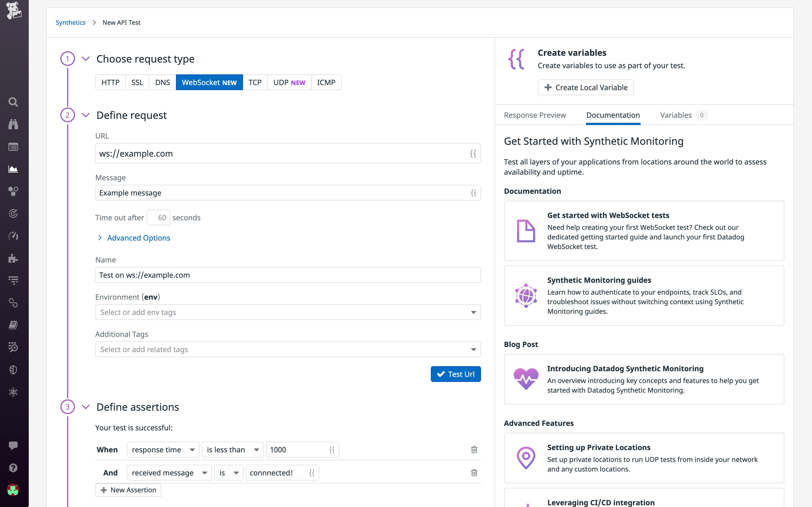Image resolution: width=812 pixels, height=507 pixels.
Task: Open the 'received message' assertion dropdown
Action: 169,472
